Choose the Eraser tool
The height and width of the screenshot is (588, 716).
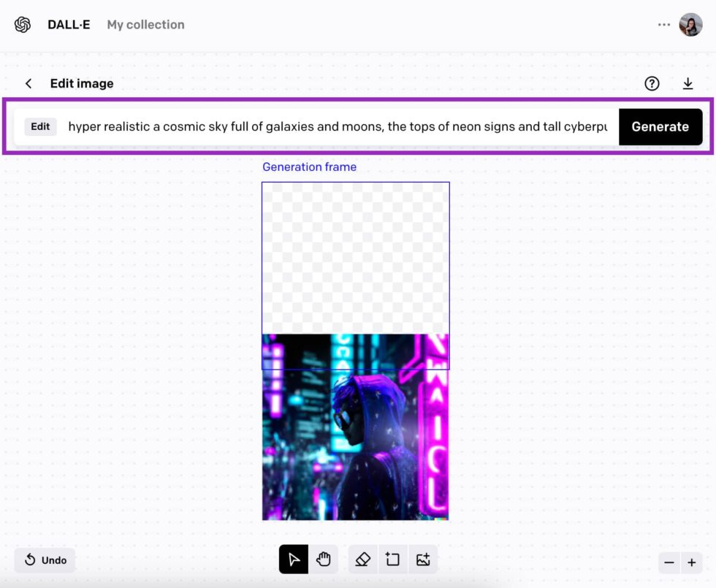coord(363,560)
